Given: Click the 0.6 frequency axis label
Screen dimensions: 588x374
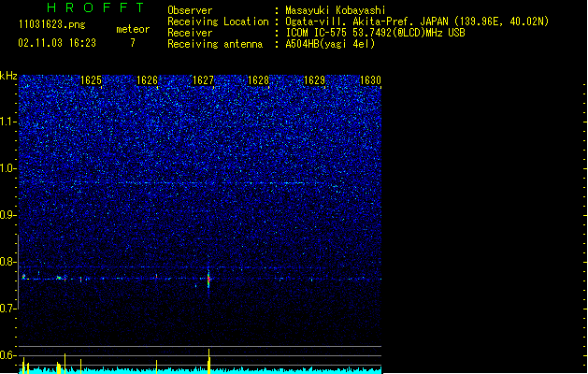Looking at the screenshot, I should pyautogui.click(x=7, y=355).
